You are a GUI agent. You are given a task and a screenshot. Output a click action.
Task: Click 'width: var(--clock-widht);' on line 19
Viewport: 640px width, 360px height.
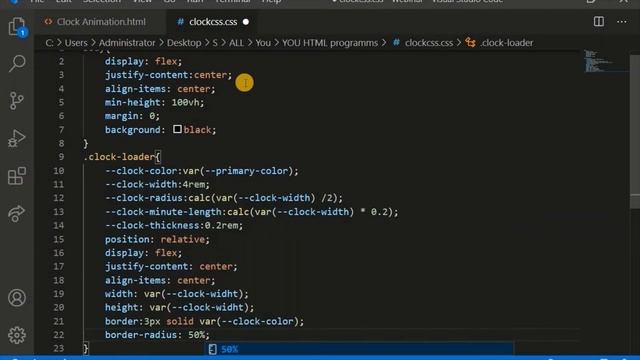tap(176, 294)
